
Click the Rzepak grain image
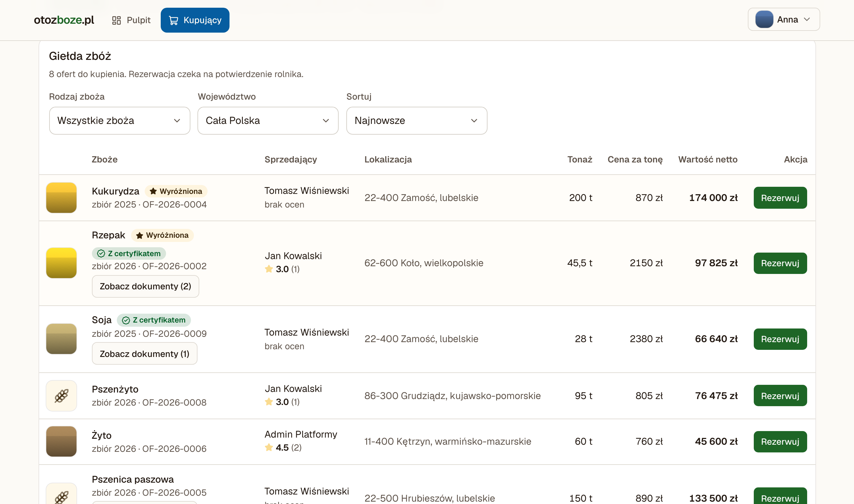61,263
